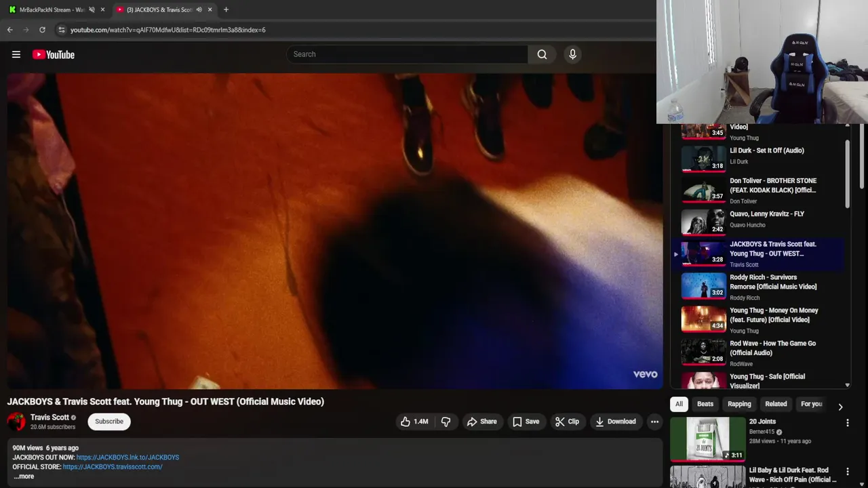Select the For you filter chip
This screenshot has width=868, height=488.
click(811, 404)
